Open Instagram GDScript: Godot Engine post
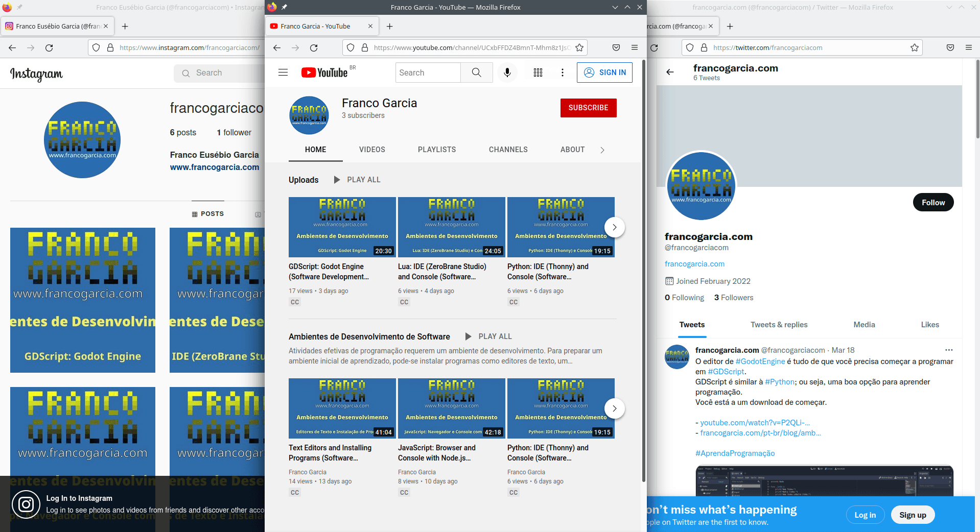 (83, 300)
